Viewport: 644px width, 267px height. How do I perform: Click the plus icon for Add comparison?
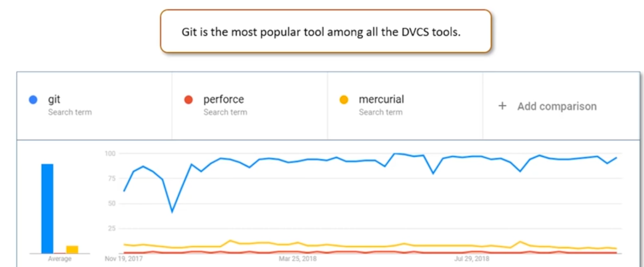[x=502, y=106]
